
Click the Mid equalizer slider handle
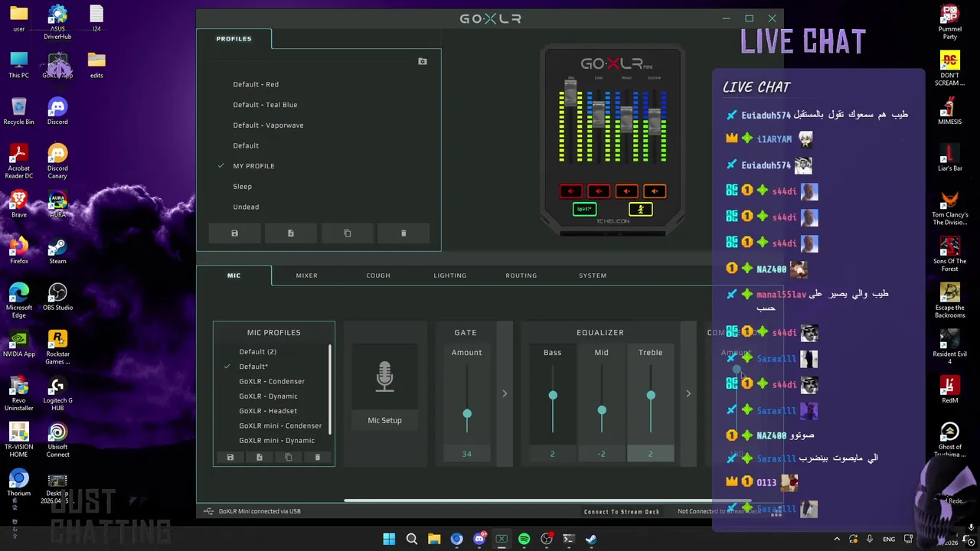click(602, 412)
